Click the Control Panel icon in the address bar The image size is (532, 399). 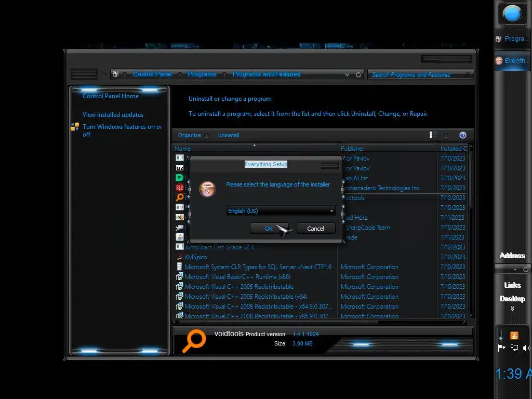(115, 74)
